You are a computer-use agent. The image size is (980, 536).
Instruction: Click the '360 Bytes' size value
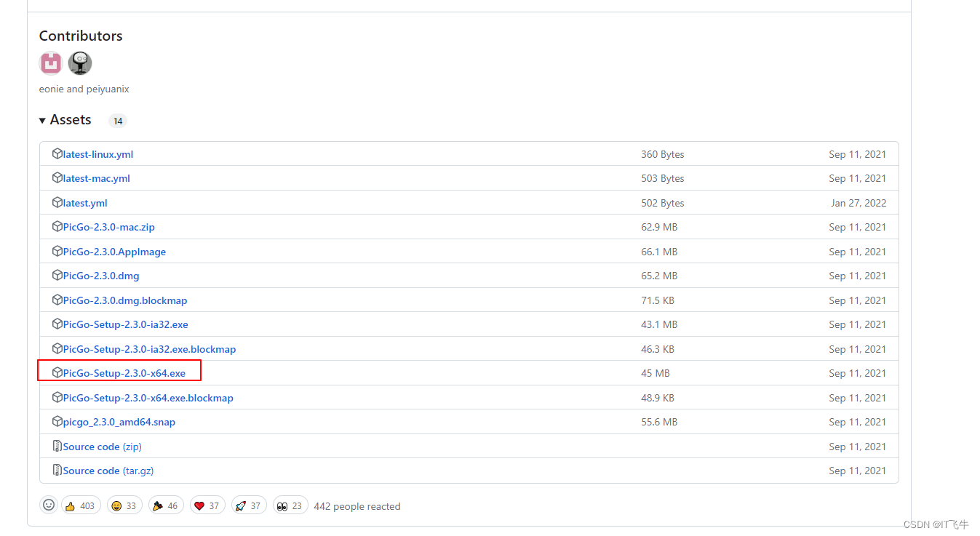(x=663, y=154)
